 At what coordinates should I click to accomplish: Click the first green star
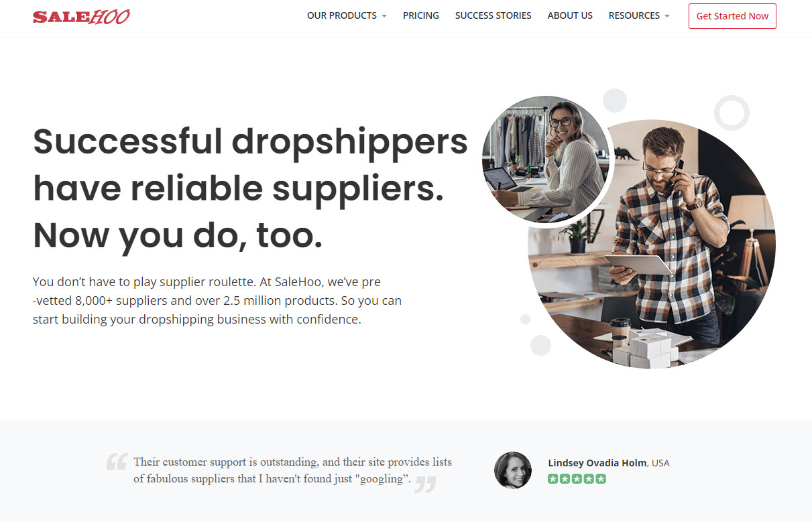pos(553,478)
